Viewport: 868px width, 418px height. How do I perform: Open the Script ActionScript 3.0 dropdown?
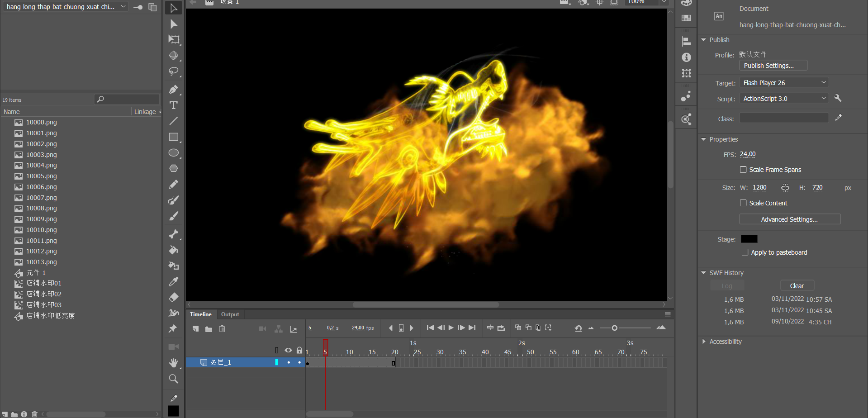(x=784, y=99)
